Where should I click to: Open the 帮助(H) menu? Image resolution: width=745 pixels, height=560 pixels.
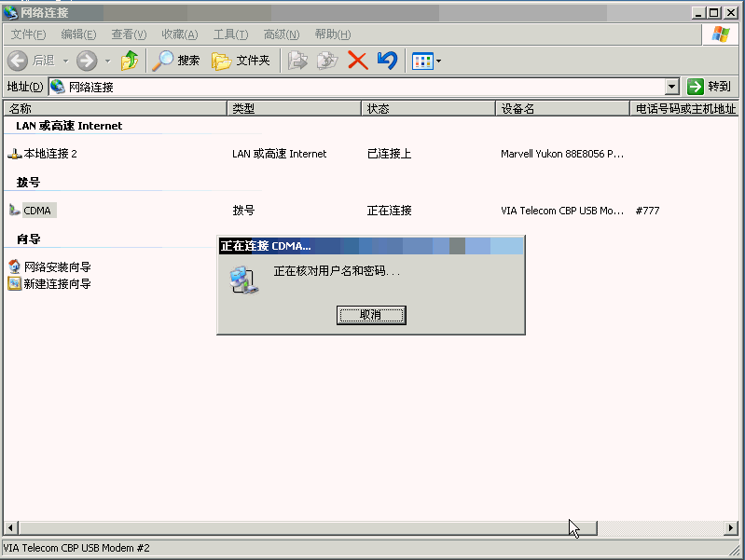tap(333, 34)
